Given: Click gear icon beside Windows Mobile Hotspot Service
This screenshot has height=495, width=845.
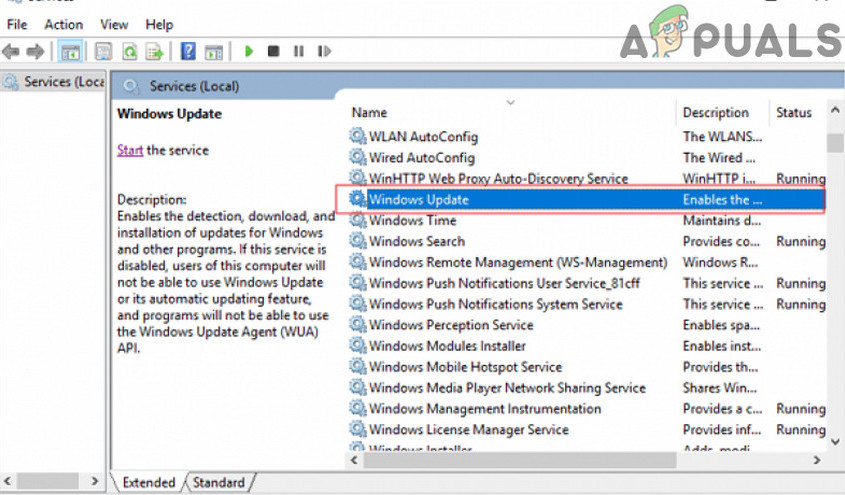Looking at the screenshot, I should coord(357,366).
